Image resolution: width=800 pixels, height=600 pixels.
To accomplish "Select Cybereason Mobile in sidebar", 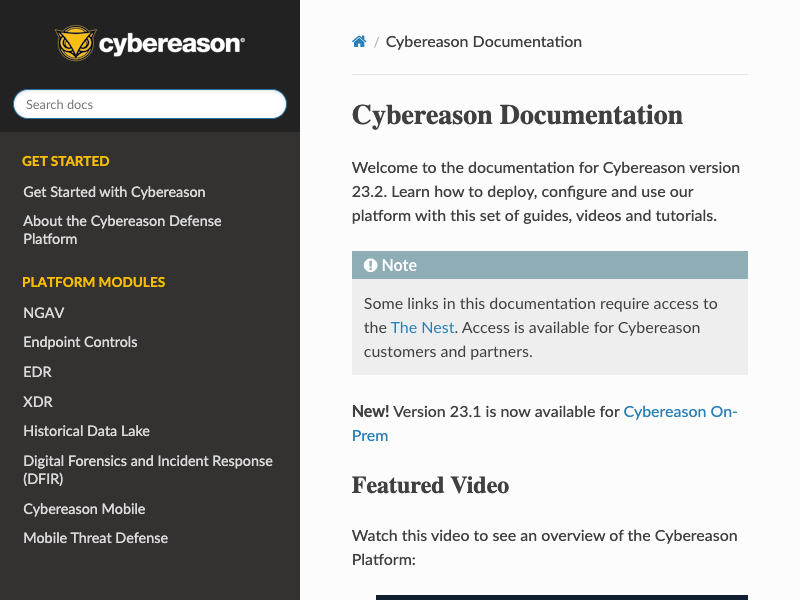I will [84, 509].
